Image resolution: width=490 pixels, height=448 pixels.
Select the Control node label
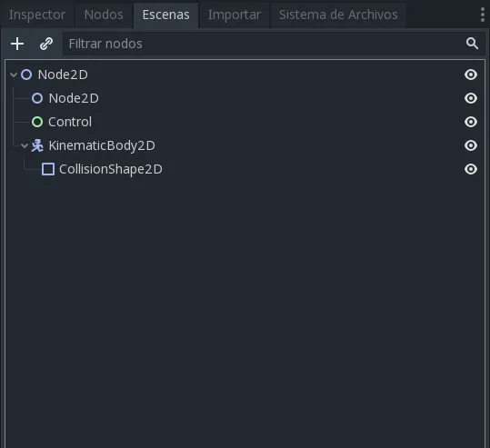[70, 122]
